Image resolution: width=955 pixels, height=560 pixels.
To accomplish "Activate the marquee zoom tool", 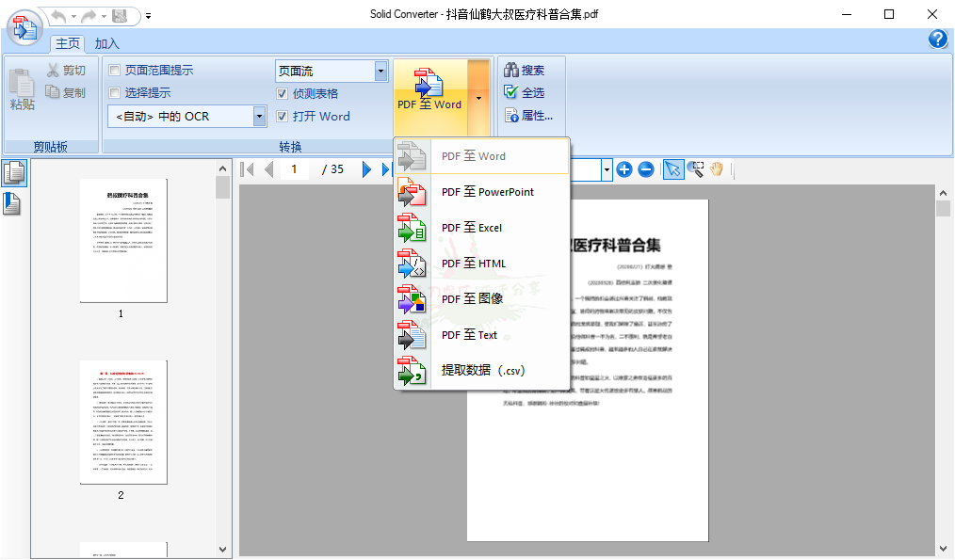I will pos(696,169).
